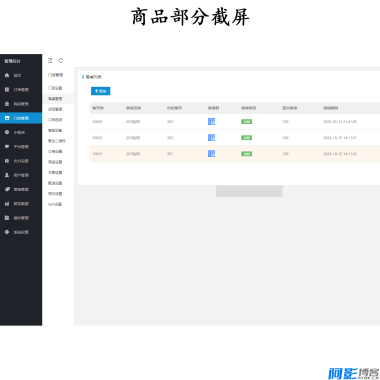Click the refresh icon in the top bar
This screenshot has height=380, width=380.
[x=61, y=60]
